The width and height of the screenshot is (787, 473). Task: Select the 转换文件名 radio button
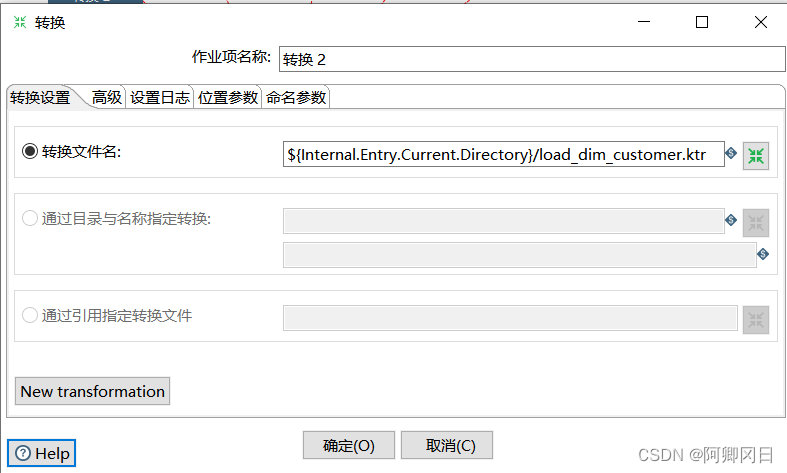coord(30,152)
